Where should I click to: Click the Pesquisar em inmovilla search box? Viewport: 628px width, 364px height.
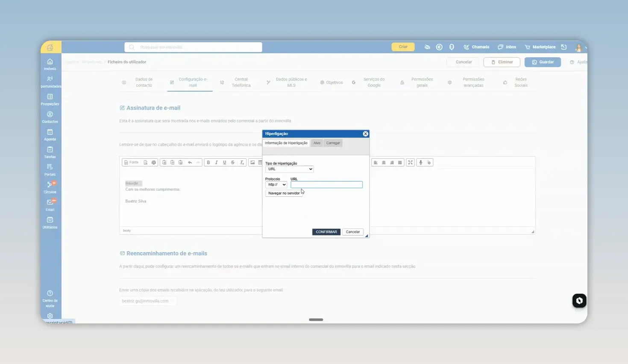(x=193, y=47)
